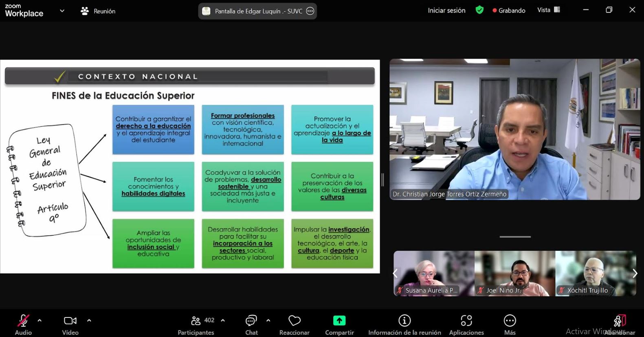Open Información de la reunión
Image resolution: width=644 pixels, height=337 pixels.
click(404, 321)
